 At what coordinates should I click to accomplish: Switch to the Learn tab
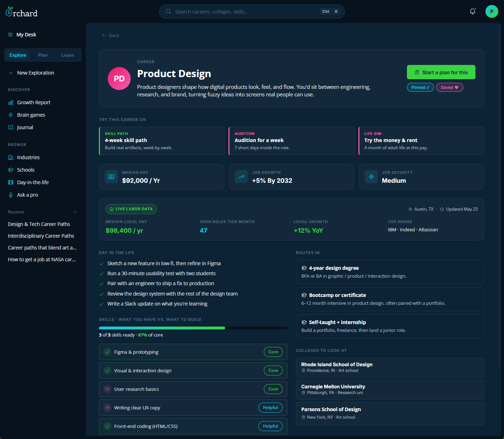pyautogui.click(x=68, y=55)
